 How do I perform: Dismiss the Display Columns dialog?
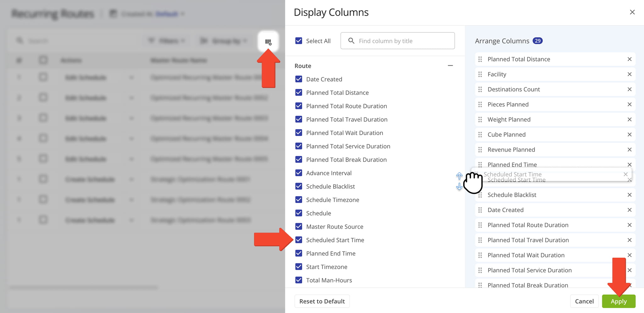coord(632,12)
